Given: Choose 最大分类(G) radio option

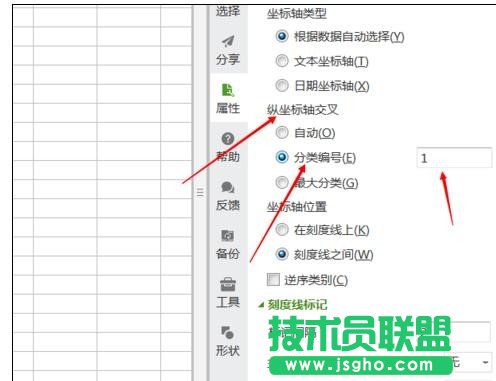Looking at the screenshot, I should 282,182.
